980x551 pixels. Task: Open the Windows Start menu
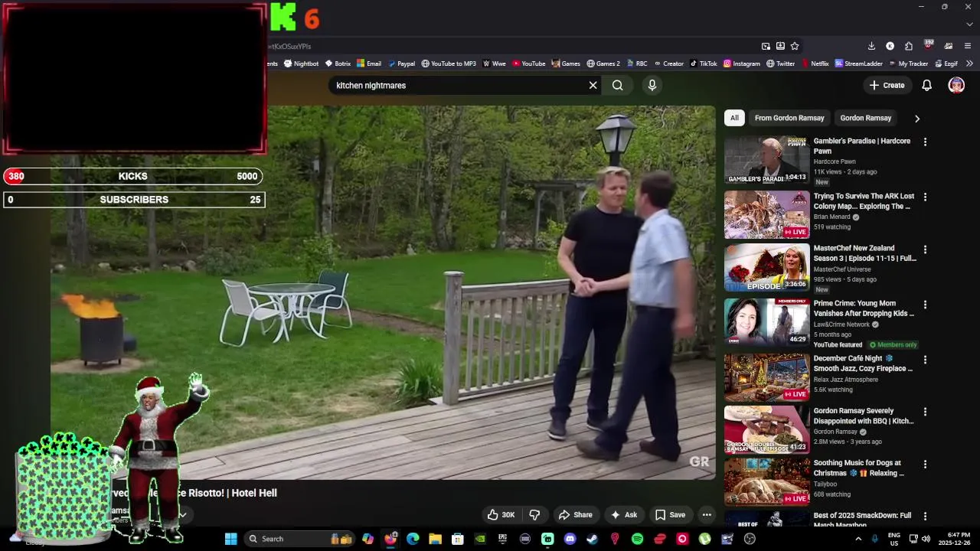coord(230,539)
